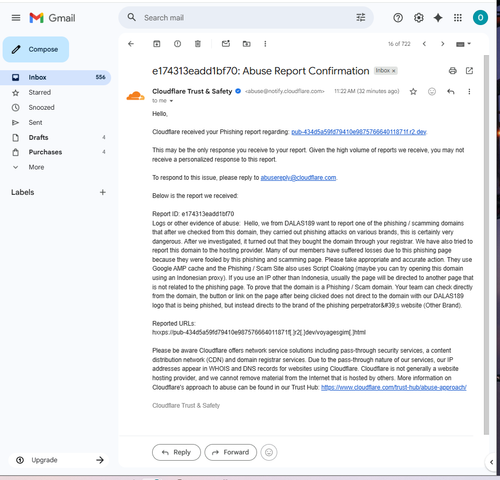Viewport: 500px width, 480px height.
Task: Create new label plus icon
Action: coord(103,192)
